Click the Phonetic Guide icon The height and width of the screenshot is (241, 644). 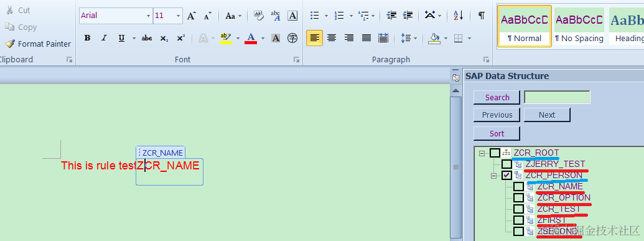275,16
